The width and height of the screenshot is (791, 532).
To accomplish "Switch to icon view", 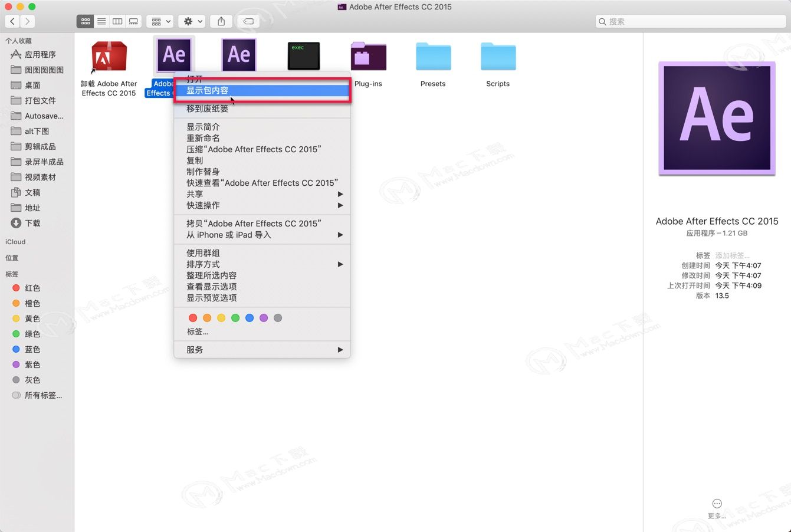I will 86,21.
